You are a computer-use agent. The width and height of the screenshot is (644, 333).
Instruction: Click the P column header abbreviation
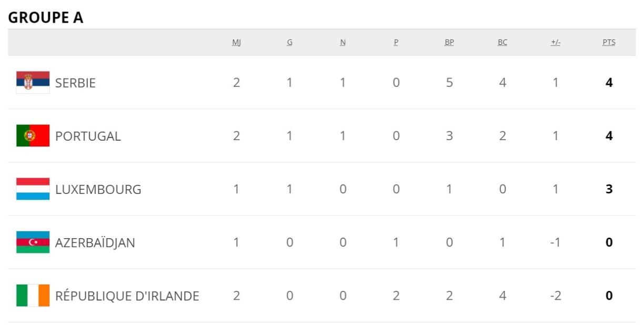396,43
